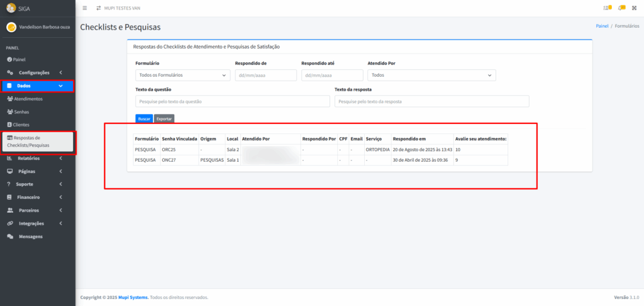Screen dimensions: 644x306
Task: Focus the Texto da questão search field
Action: click(x=232, y=101)
